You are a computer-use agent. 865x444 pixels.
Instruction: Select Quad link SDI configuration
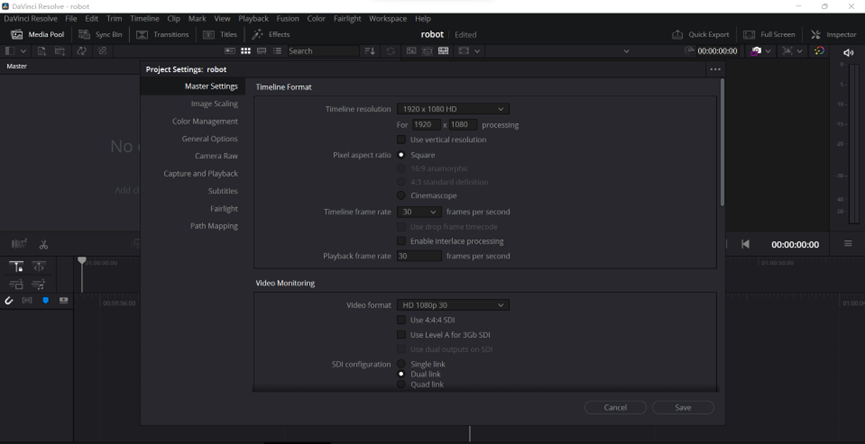[x=401, y=384]
